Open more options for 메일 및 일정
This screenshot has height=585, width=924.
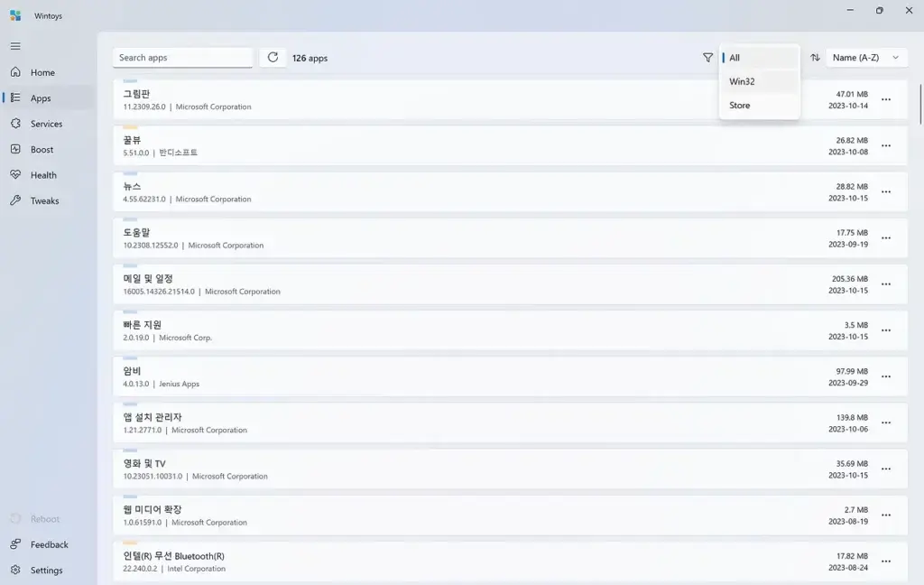point(886,284)
